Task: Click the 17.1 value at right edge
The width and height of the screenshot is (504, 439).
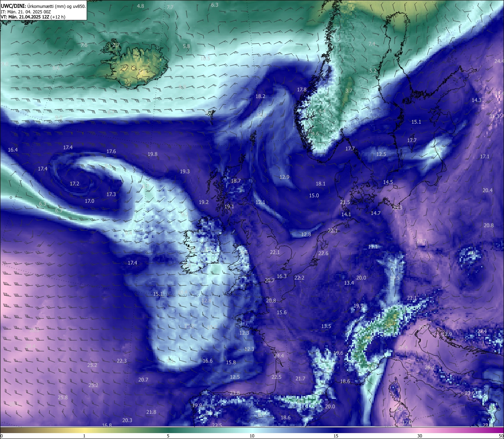Action: pos(485,156)
